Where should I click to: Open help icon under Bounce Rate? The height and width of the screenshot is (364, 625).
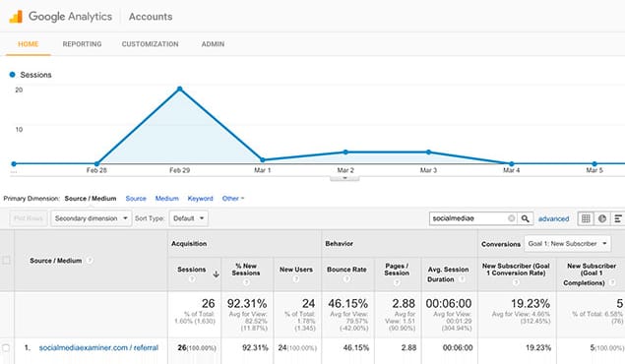click(346, 278)
